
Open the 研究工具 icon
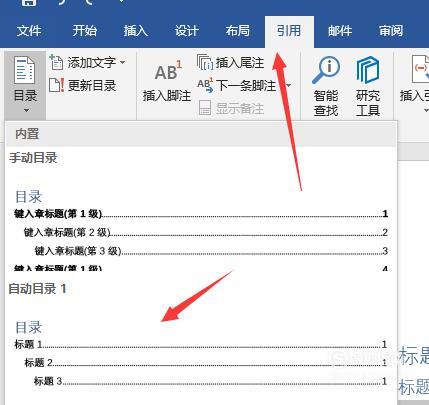[368, 70]
